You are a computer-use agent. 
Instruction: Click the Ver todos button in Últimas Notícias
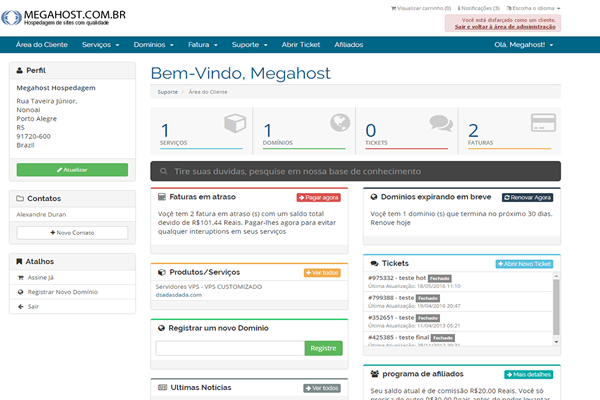coord(322,388)
